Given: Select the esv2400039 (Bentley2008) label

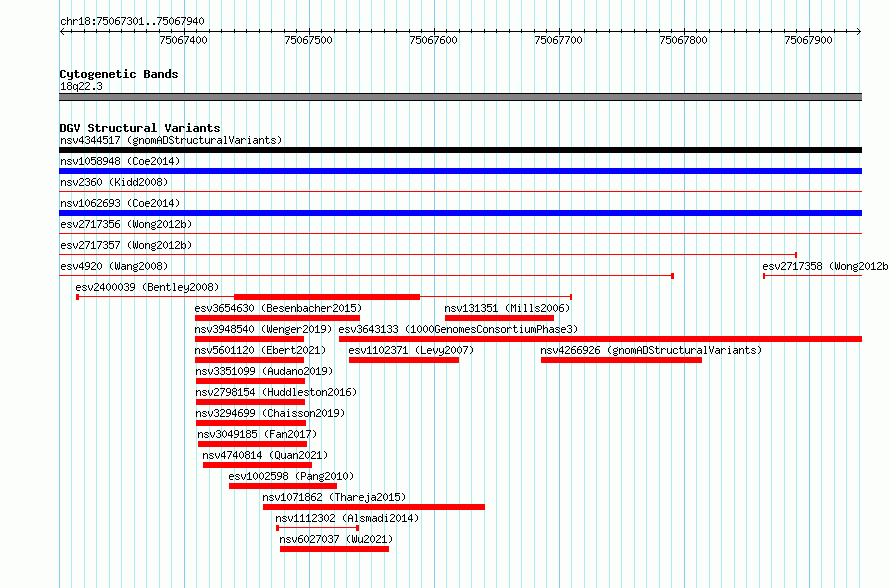Looking at the screenshot, I should click(147, 287).
